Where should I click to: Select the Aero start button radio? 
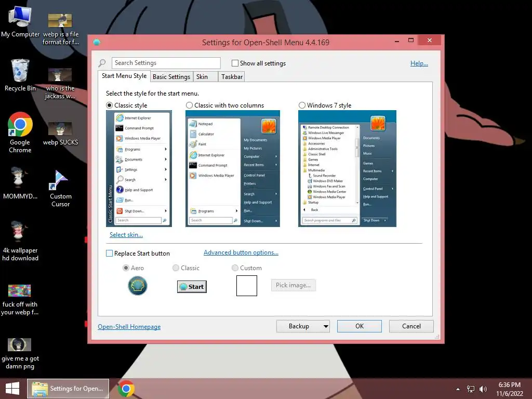click(126, 268)
